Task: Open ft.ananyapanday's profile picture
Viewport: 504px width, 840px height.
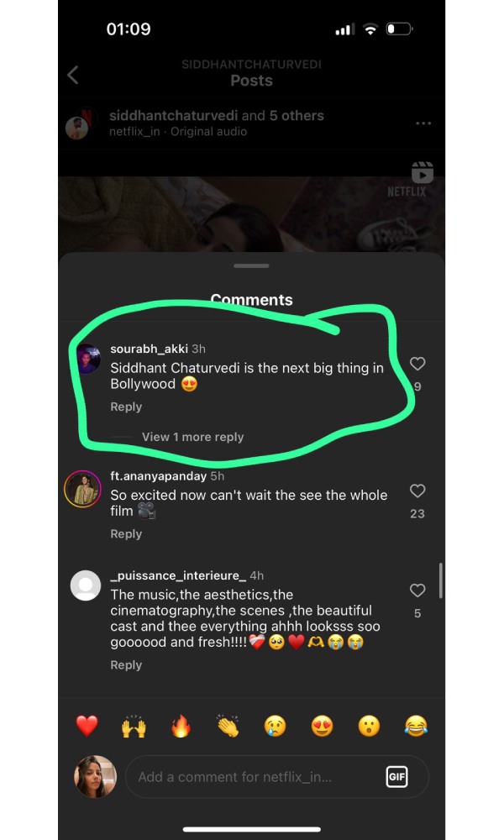Action: 82,489
